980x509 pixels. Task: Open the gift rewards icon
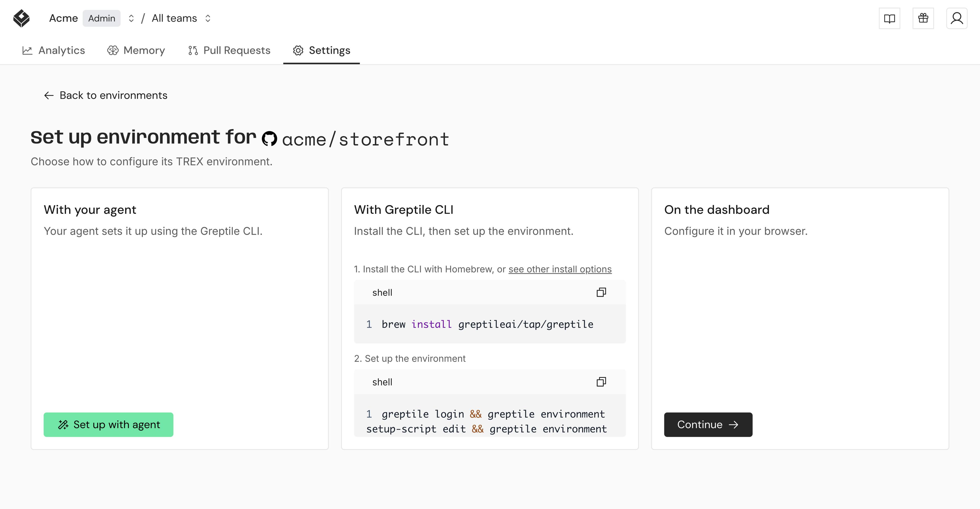click(923, 18)
